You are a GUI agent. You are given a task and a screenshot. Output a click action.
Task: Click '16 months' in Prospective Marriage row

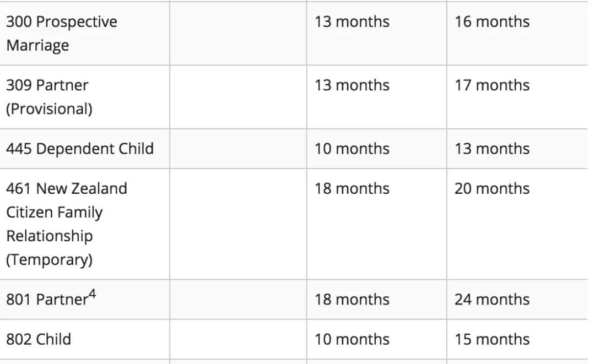[492, 21]
